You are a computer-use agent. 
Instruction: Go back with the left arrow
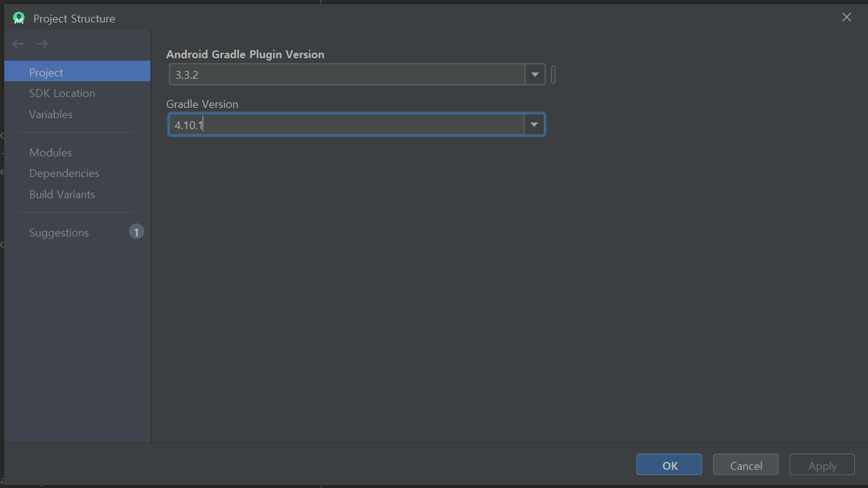[18, 44]
